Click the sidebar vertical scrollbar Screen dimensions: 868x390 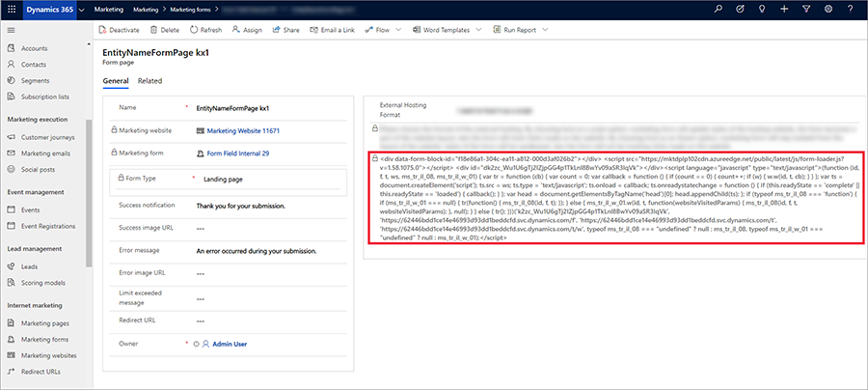89,193
